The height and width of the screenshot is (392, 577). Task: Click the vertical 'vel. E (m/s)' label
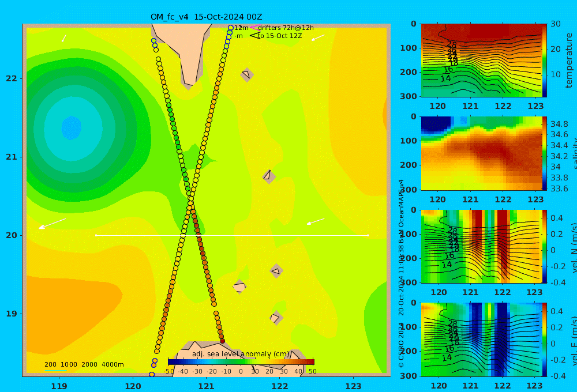coord(574,341)
